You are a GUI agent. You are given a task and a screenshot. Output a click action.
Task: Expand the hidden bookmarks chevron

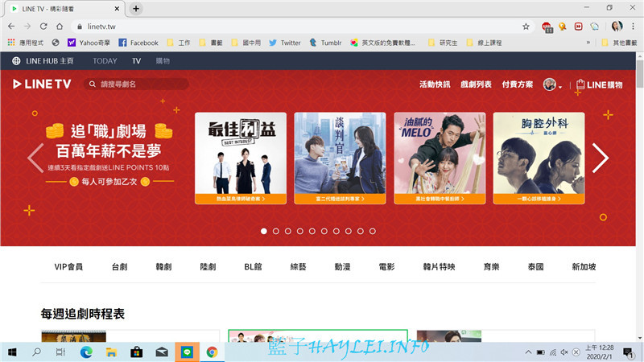(588, 43)
